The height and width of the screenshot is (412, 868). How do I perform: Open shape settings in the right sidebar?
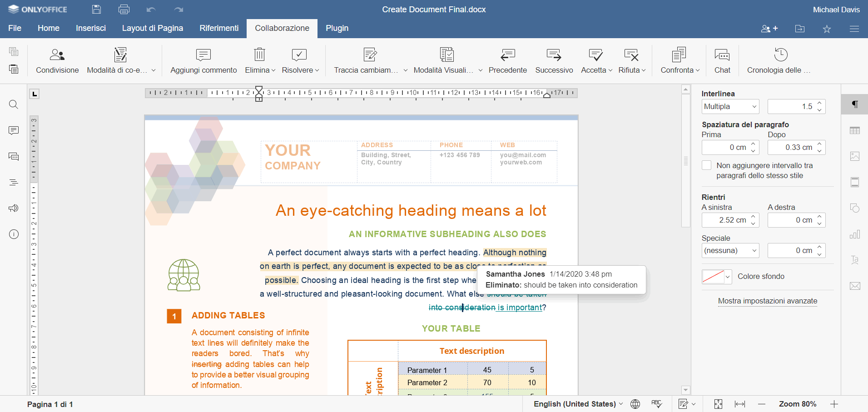[x=855, y=208]
